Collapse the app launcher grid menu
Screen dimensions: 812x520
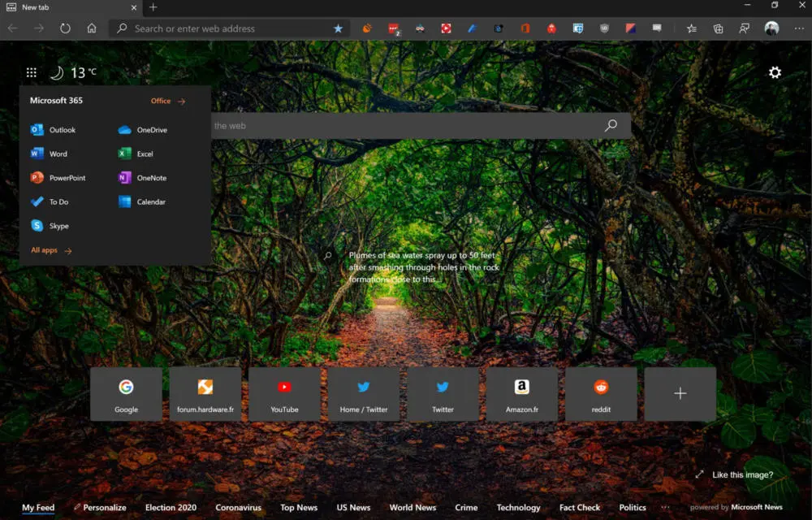coord(31,73)
